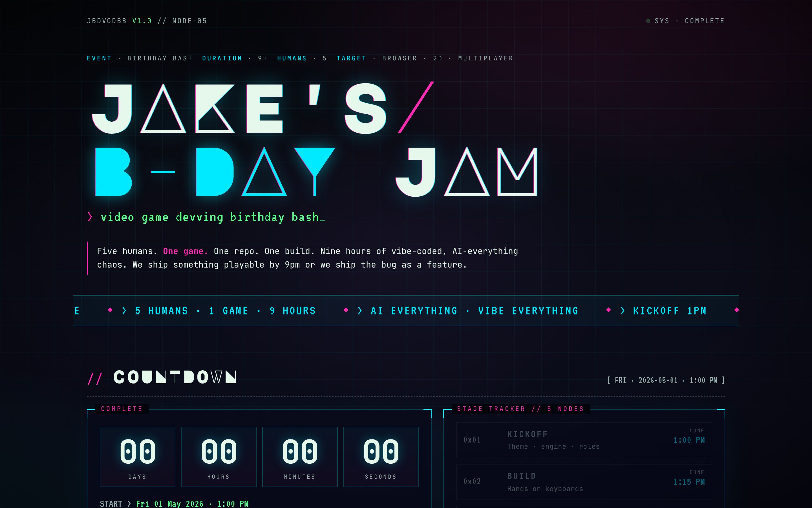Click the MINUTES counter box
Viewport: 812px width, 508px height.
point(300,457)
